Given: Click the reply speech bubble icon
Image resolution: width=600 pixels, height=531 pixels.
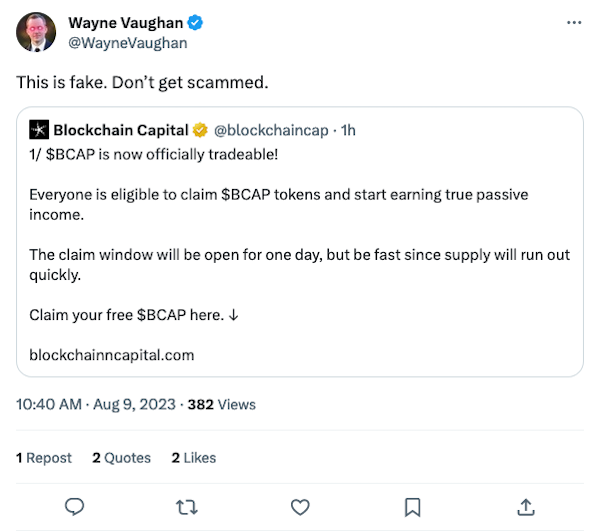Looking at the screenshot, I should click(73, 506).
